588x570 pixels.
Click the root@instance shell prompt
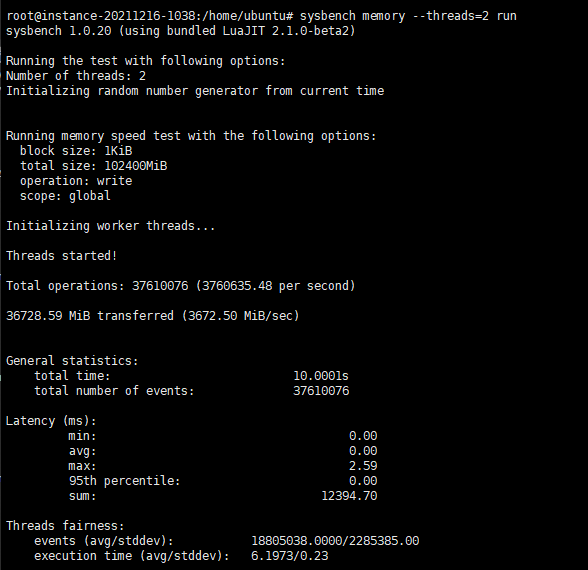[150, 16]
